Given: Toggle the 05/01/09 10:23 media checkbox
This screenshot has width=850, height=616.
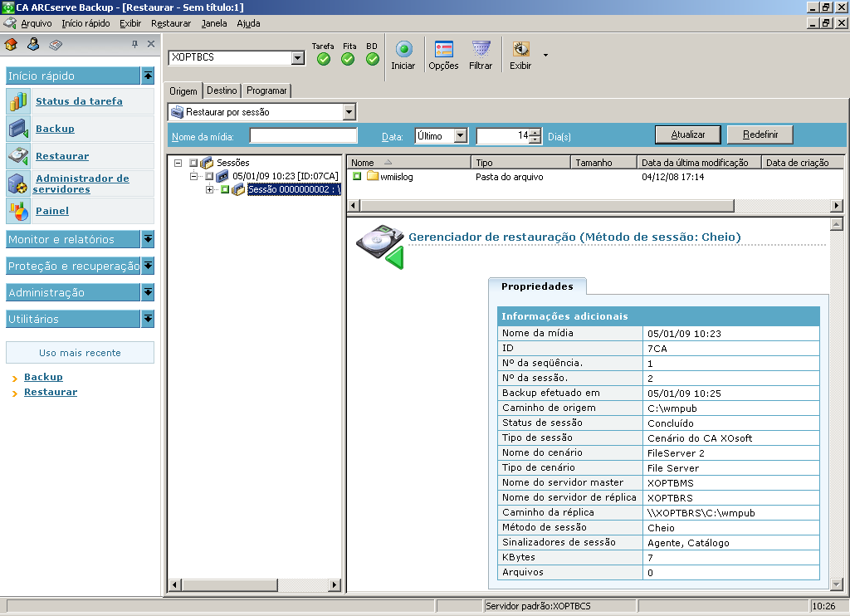Looking at the screenshot, I should click(209, 176).
